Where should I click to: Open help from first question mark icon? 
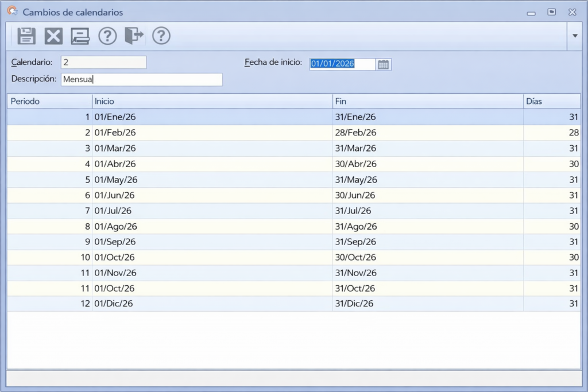click(x=107, y=36)
